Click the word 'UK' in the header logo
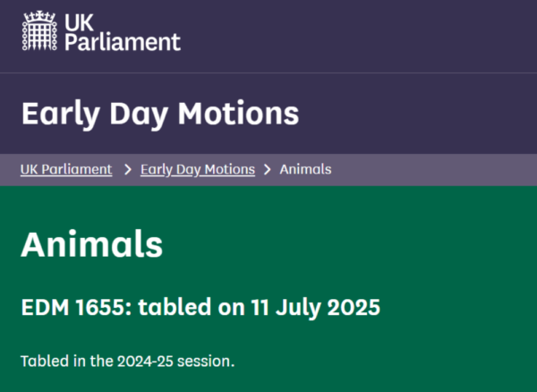Image resolution: width=537 pixels, height=392 pixels. coord(76,21)
